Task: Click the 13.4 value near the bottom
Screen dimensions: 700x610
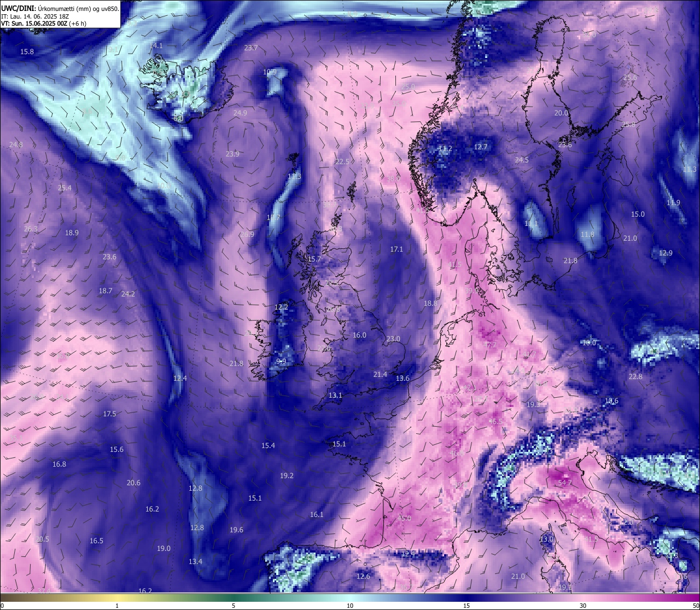Action: point(195,562)
